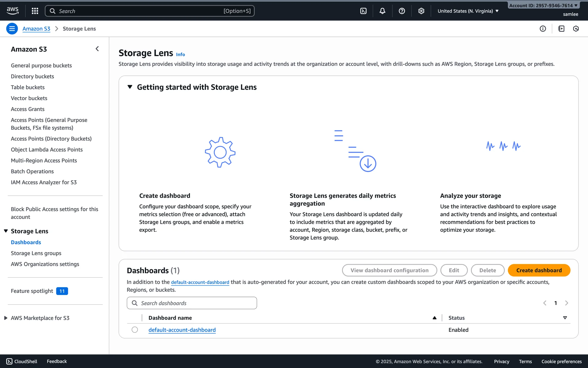This screenshot has width=588, height=368.
Task: Click the Create dashboard button
Action: (x=539, y=270)
